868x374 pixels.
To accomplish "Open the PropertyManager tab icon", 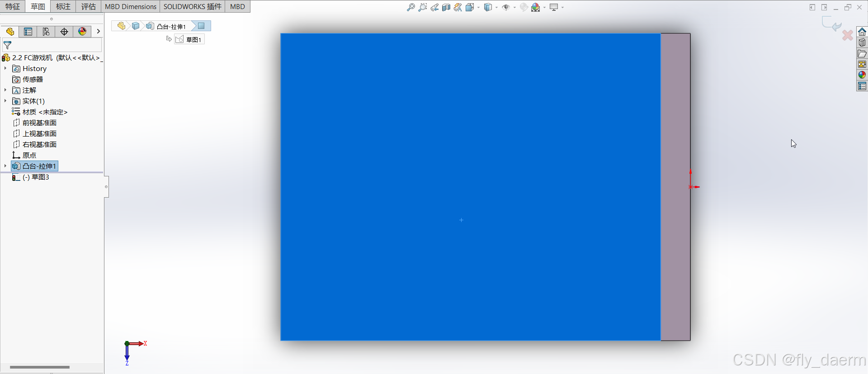I will point(28,32).
